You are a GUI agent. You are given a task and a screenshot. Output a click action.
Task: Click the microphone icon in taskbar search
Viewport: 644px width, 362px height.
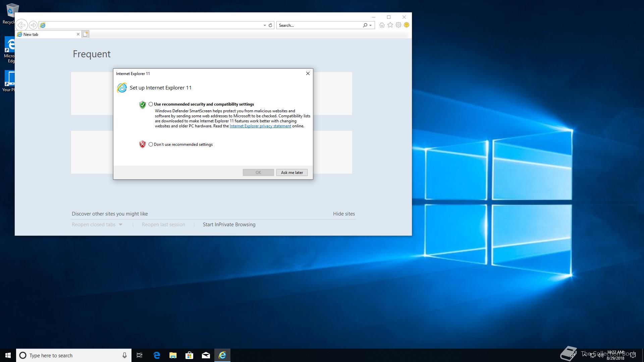pyautogui.click(x=124, y=355)
